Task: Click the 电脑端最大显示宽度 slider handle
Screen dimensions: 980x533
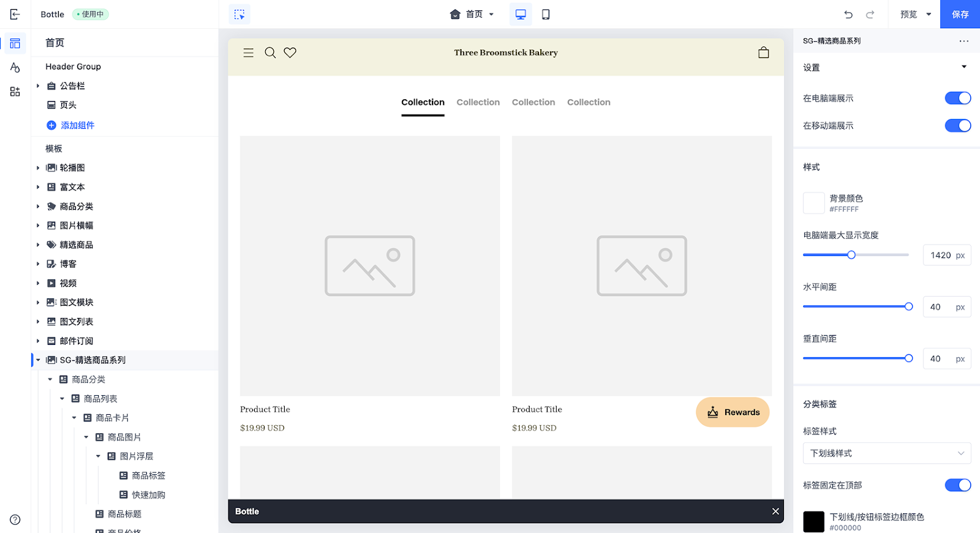Action: click(851, 255)
